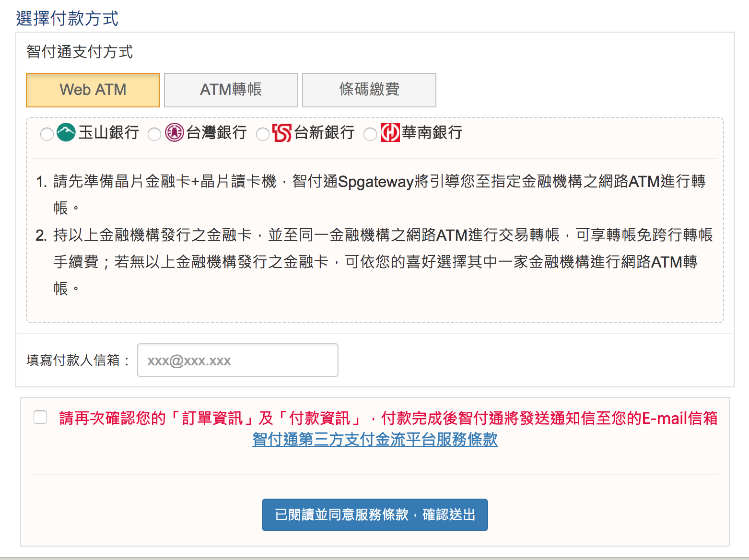Click the 玉山銀行 green mountain logo
This screenshot has height=560, width=749.
(x=66, y=132)
